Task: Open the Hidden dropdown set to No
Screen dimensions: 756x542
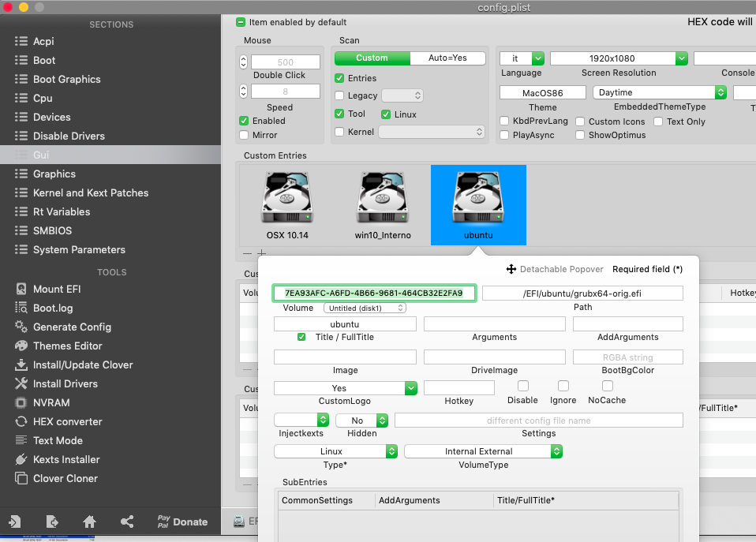Action: pos(361,421)
